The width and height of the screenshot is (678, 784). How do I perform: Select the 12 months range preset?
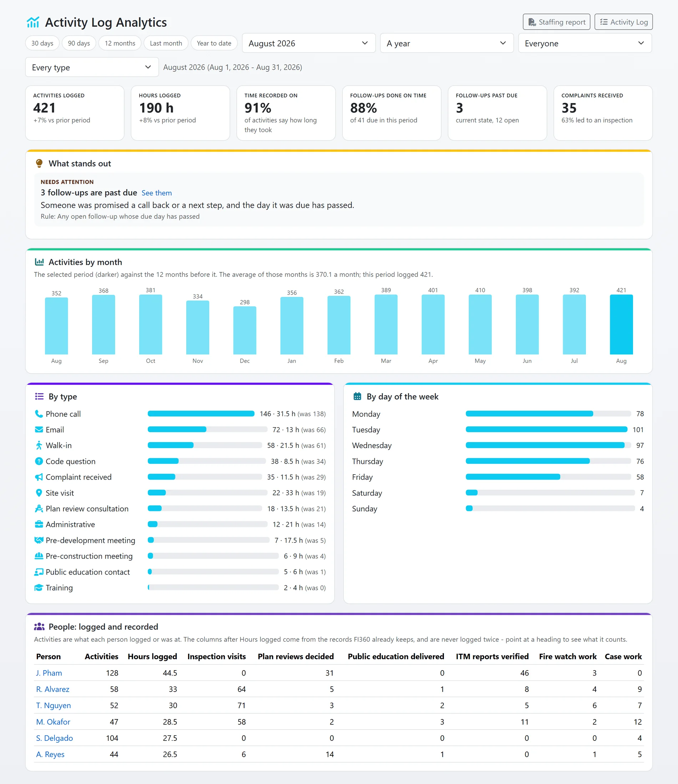pos(120,43)
